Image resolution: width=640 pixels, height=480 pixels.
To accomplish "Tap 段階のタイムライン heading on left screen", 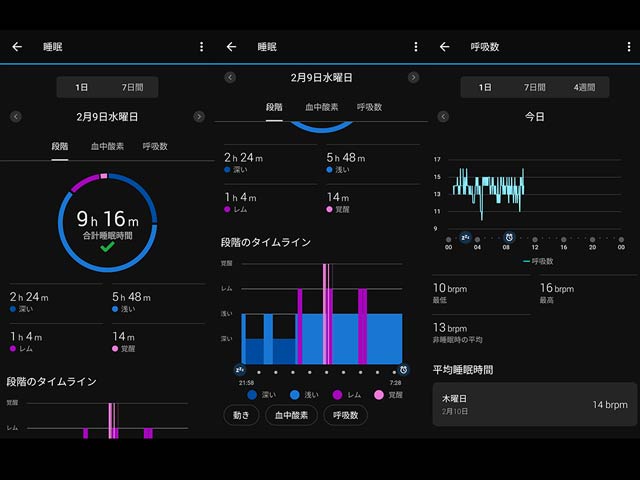I will coord(51,382).
